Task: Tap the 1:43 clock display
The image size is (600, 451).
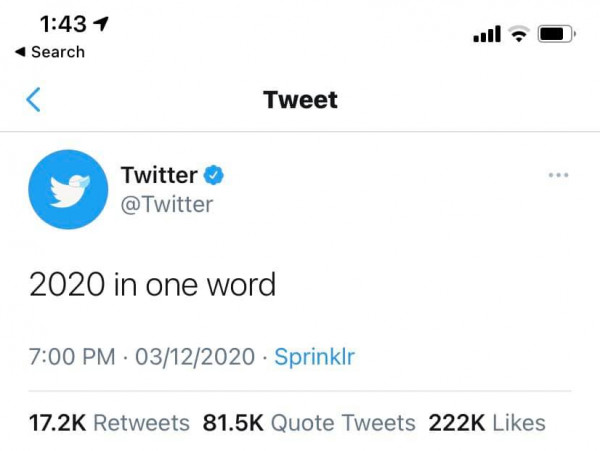Action: 63,24
